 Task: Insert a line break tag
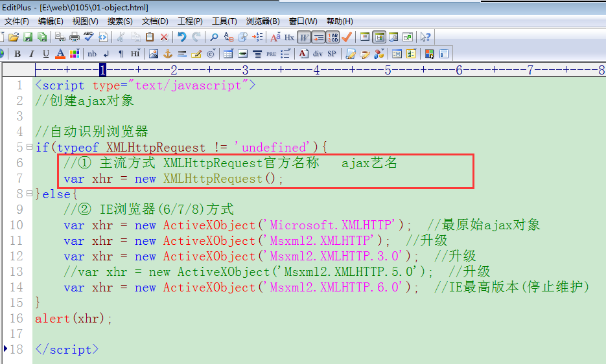[107, 54]
